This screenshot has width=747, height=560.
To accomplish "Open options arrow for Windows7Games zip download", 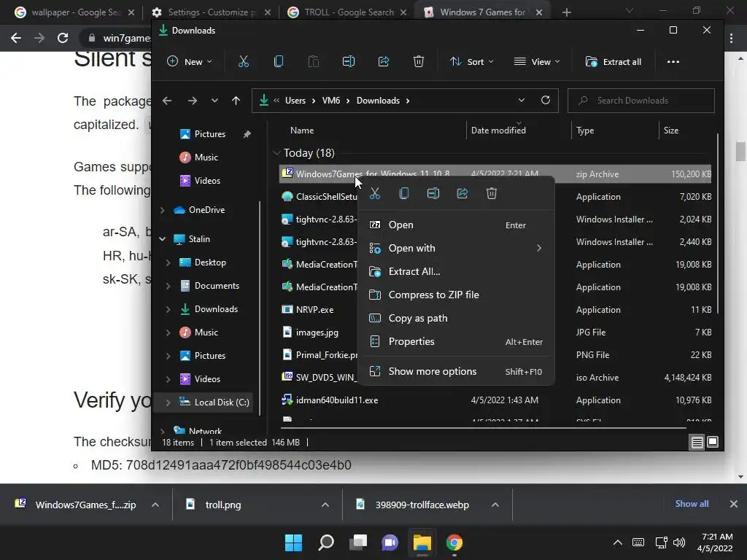I will [x=155, y=505].
